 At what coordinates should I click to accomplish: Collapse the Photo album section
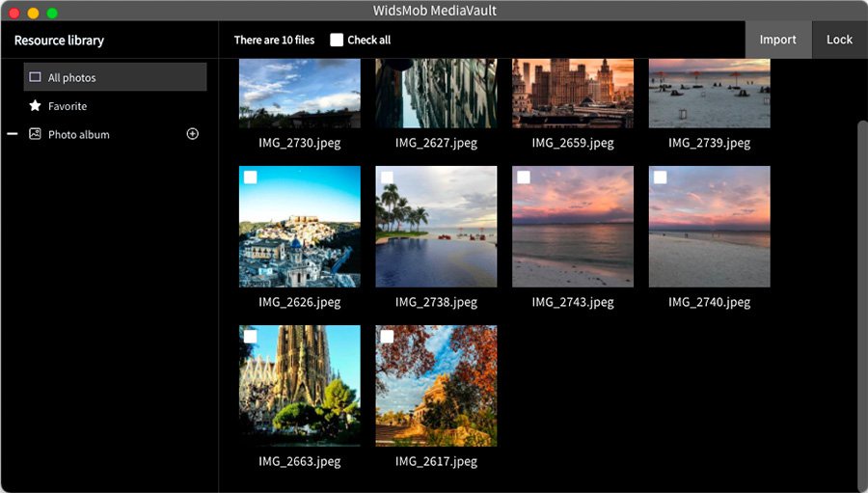(13, 134)
